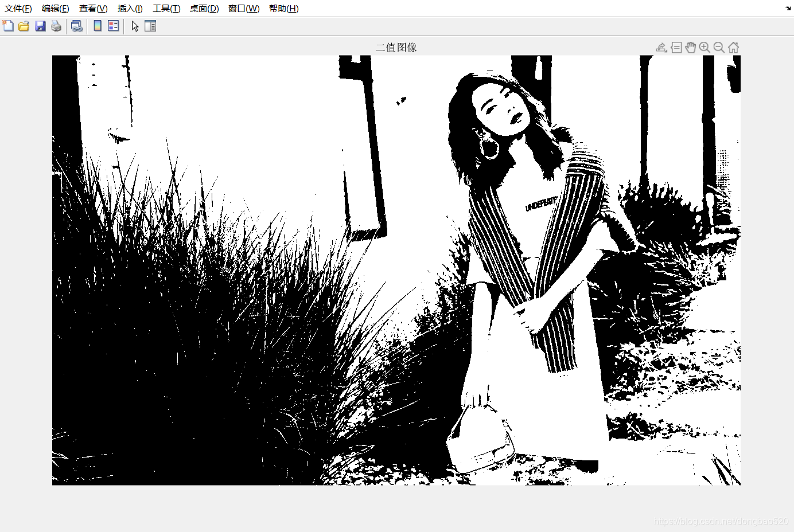
Task: Open the 文件(F) menu
Action: click(x=18, y=9)
